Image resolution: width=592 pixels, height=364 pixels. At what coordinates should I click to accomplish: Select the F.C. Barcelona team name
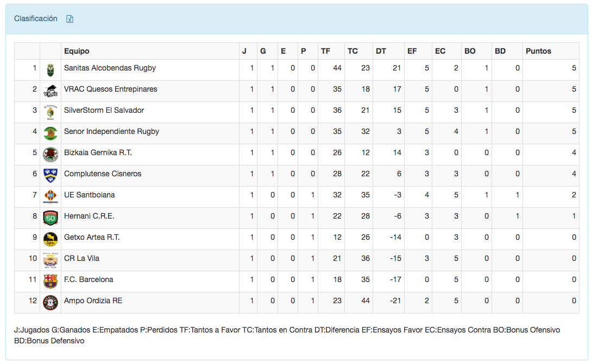[89, 279]
